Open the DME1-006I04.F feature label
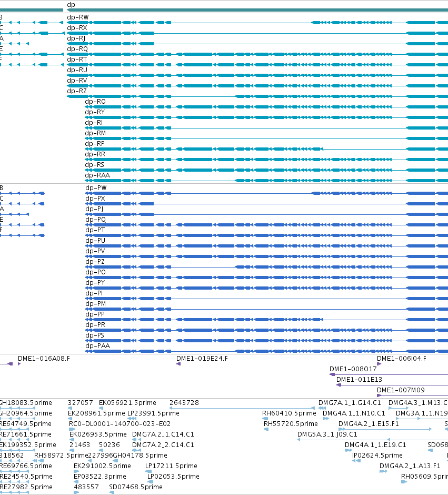Screen dimensions: 448x495 [x=402, y=359]
